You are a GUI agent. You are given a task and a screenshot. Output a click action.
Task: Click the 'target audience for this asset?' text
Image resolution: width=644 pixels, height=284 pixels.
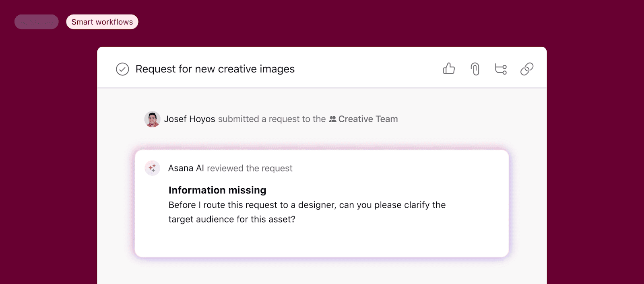pyautogui.click(x=232, y=219)
